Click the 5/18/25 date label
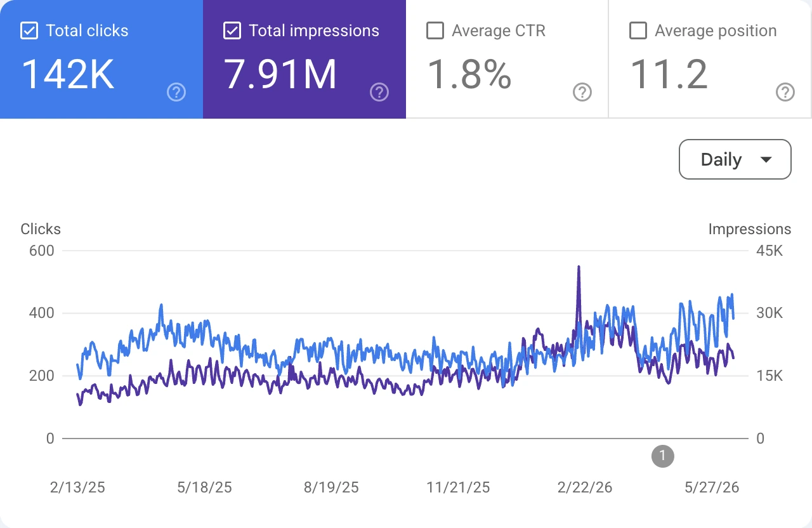The width and height of the screenshot is (812, 528). tap(204, 487)
